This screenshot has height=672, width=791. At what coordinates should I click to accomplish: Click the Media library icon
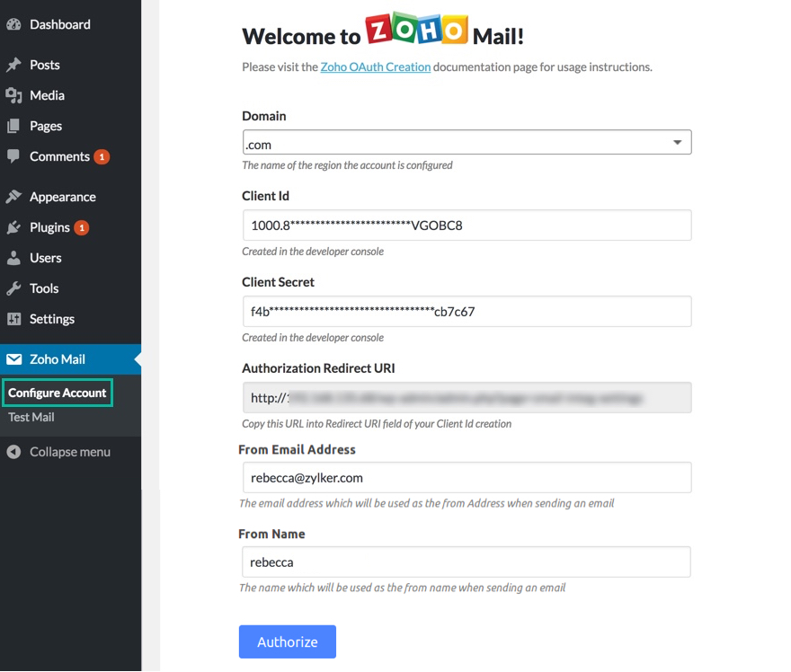(x=13, y=95)
